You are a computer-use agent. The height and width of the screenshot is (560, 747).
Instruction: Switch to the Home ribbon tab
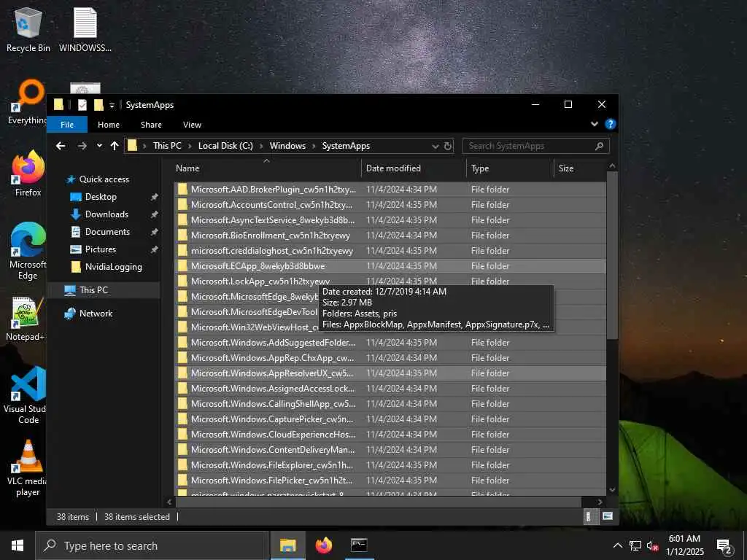pos(109,124)
